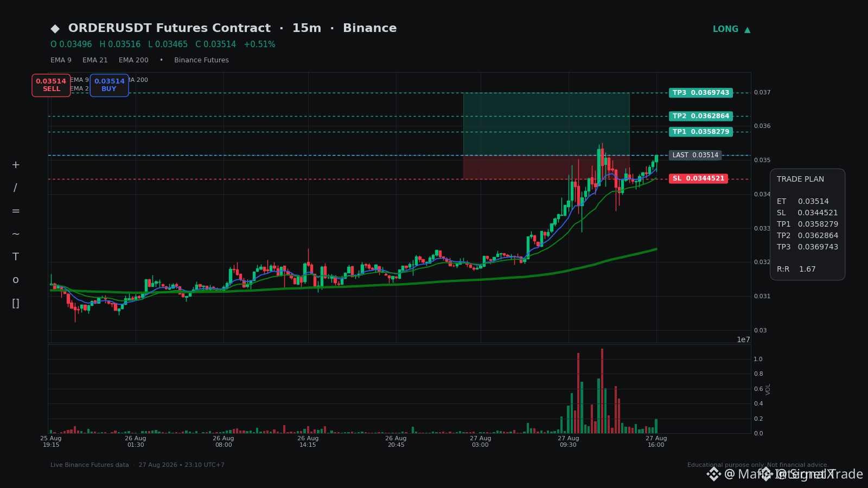The width and height of the screenshot is (868, 488).
Task: Hit the red 0.03514 SELL button
Action: [51, 85]
